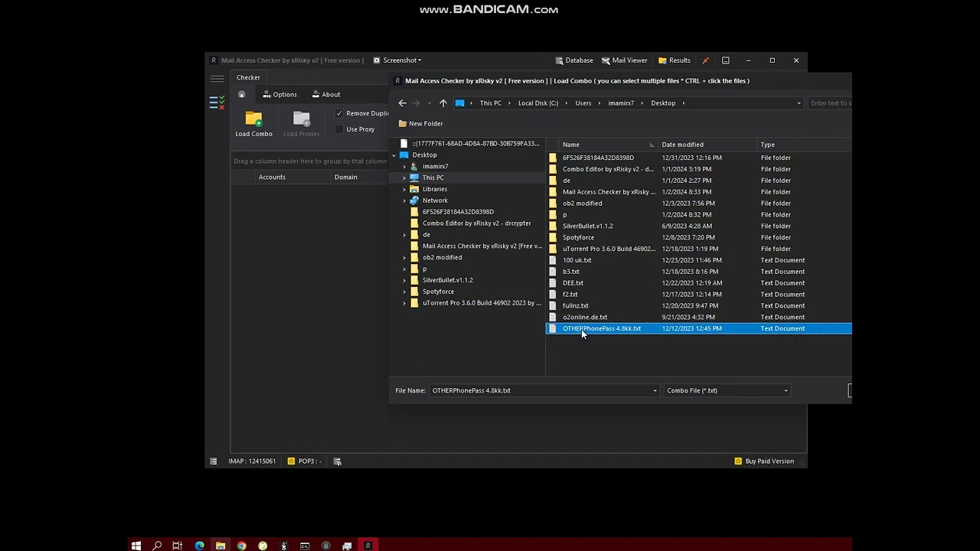Select the file fullnz.txt
Image resolution: width=980 pixels, height=551 pixels.
pyautogui.click(x=576, y=306)
